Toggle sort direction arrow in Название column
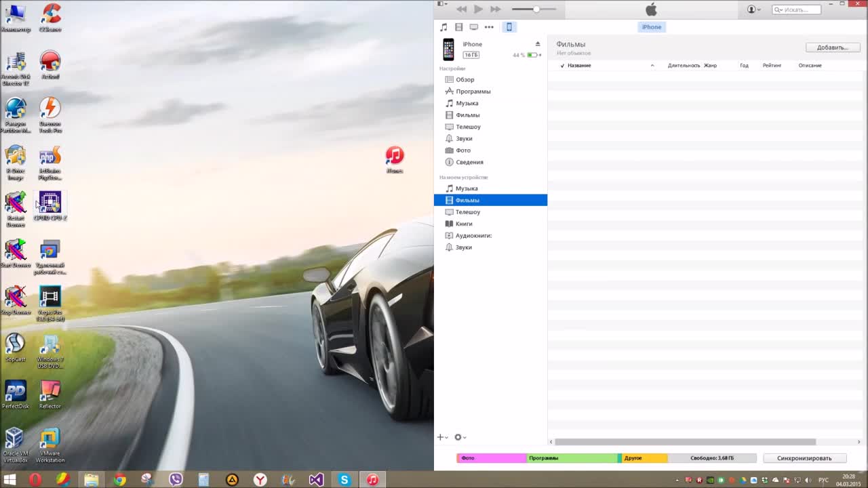The width and height of the screenshot is (868, 488). (x=652, y=66)
